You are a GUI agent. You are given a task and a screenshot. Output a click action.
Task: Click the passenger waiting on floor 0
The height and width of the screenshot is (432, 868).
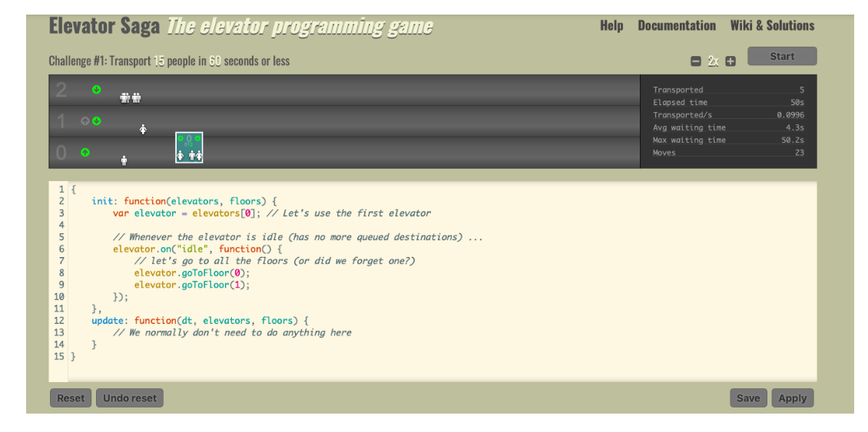click(x=124, y=160)
